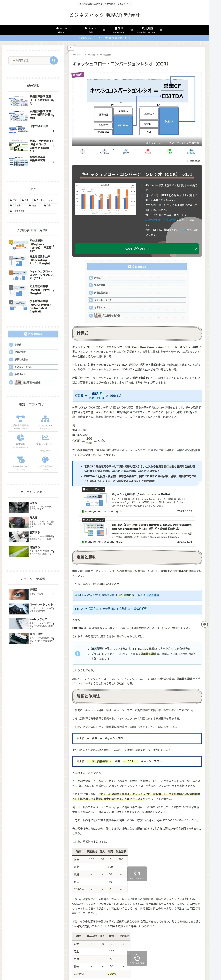This screenshot has height=980, width=221.
Task: Open the ホーム navigation menu
Action: [61, 30]
